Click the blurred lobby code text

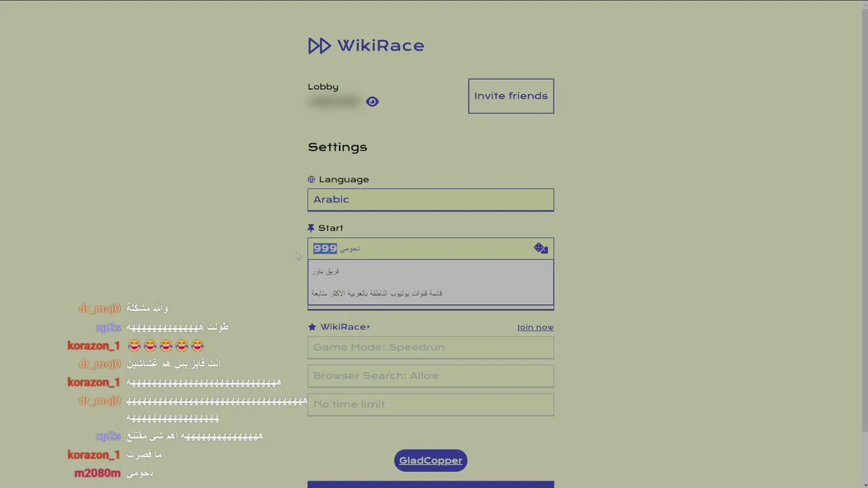[x=334, y=102]
